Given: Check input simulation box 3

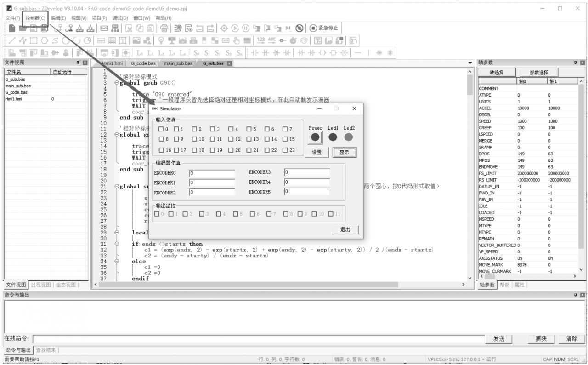Looking at the screenshot, I should click(x=212, y=129).
